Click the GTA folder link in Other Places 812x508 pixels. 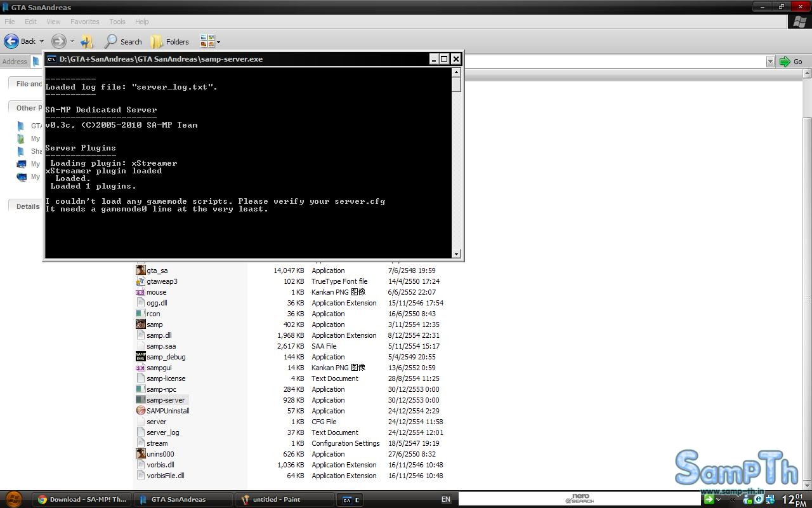tap(36, 126)
